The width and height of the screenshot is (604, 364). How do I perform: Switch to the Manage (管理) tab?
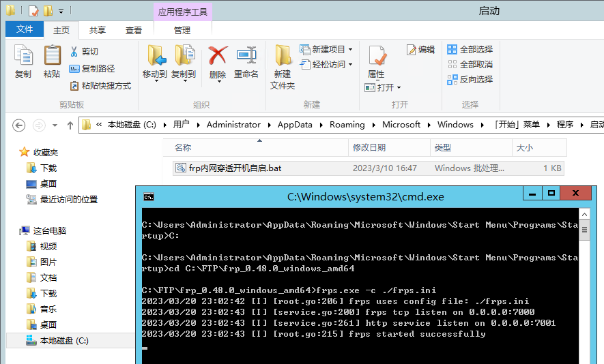(x=182, y=30)
